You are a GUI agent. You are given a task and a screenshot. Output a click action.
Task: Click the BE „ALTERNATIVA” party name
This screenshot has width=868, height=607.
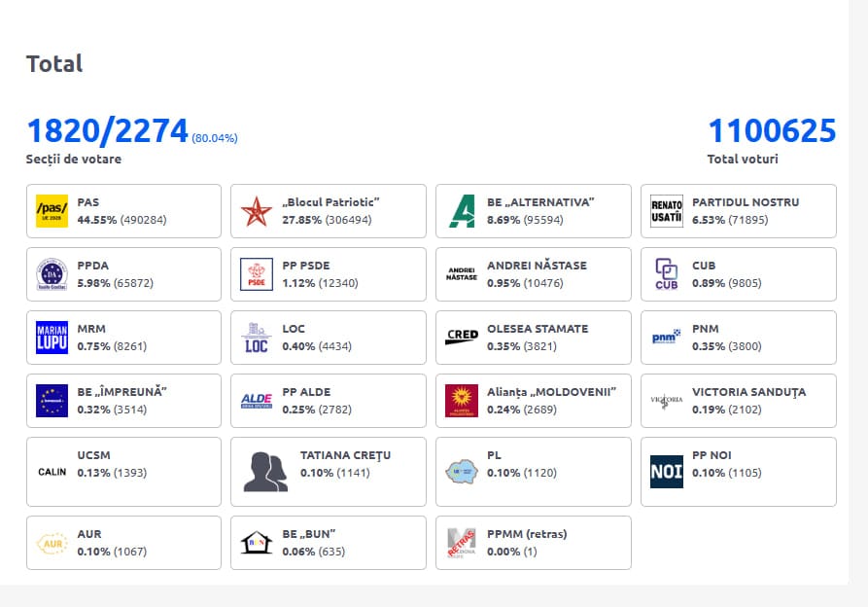540,202
